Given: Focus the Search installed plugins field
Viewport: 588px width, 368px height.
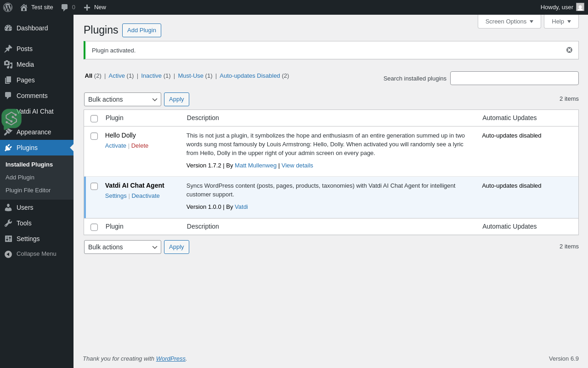Looking at the screenshot, I should tap(514, 78).
